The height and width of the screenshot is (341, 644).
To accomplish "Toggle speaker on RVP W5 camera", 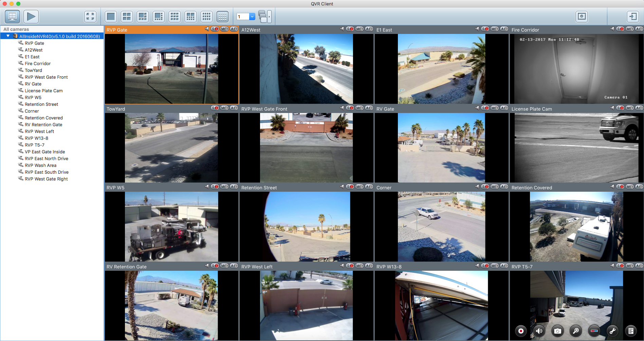I will (207, 187).
